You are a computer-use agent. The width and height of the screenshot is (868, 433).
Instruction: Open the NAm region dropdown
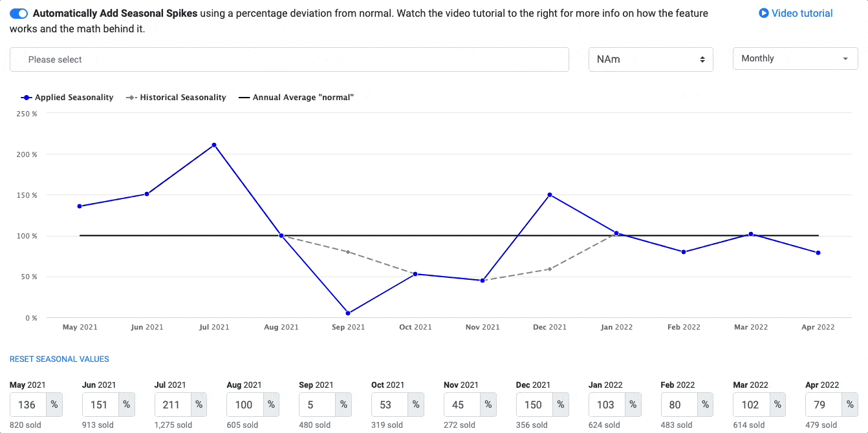[x=650, y=59]
